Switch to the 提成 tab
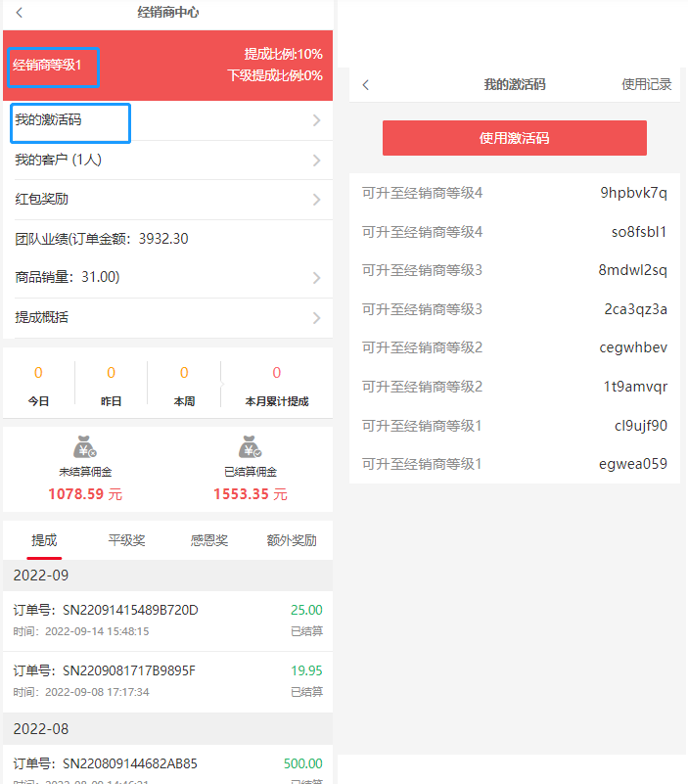Image resolution: width=688 pixels, height=784 pixels. [x=44, y=540]
